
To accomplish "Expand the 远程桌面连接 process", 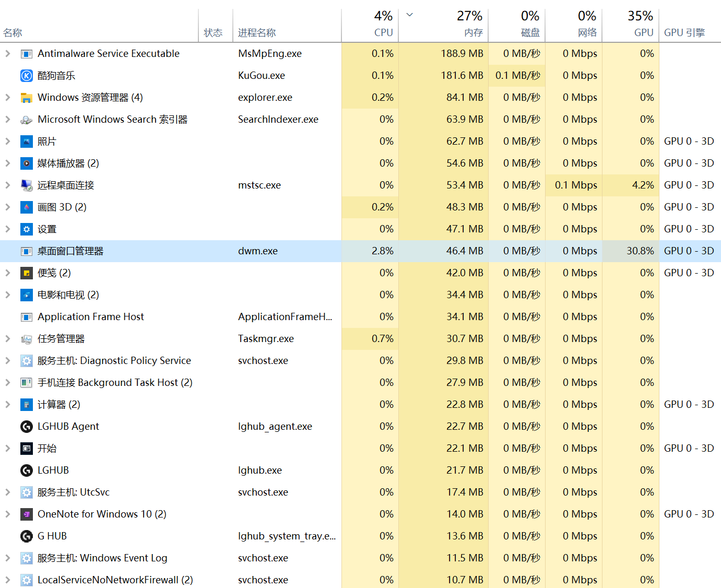I will (x=7, y=185).
